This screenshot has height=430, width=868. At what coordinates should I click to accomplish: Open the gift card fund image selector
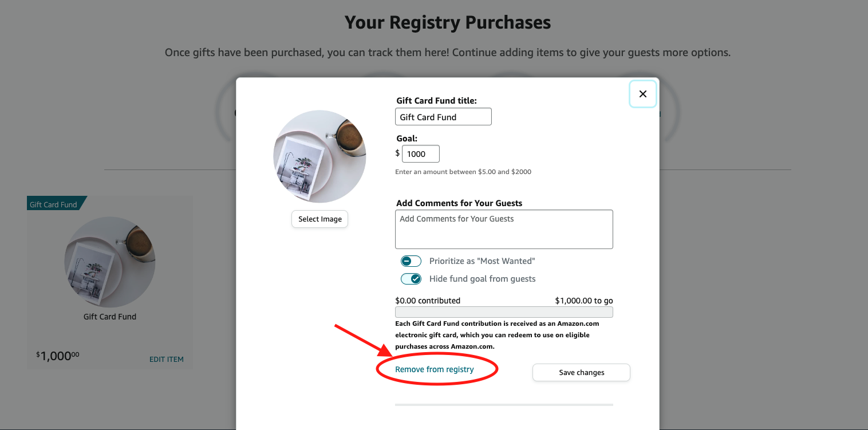click(x=319, y=219)
